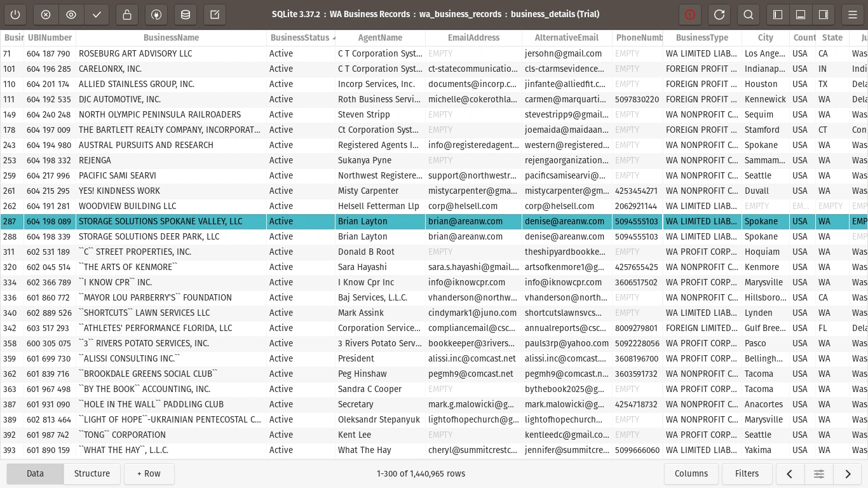868x488 pixels.
Task: Commit changes with the checkmark icon
Action: pyautogui.click(x=97, y=15)
